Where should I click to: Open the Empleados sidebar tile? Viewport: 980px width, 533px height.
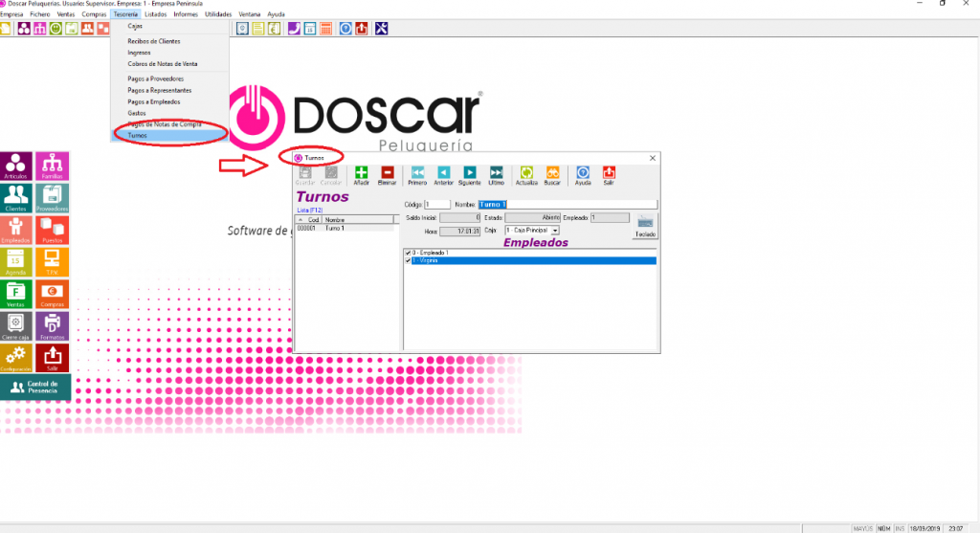[15, 230]
